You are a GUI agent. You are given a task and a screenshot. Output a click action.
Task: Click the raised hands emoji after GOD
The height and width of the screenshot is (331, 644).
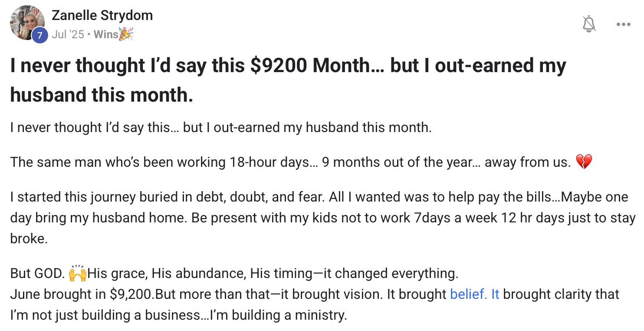(x=78, y=273)
